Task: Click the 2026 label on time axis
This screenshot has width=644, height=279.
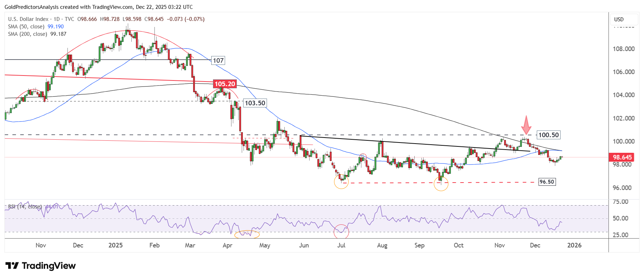Action: (x=574, y=245)
